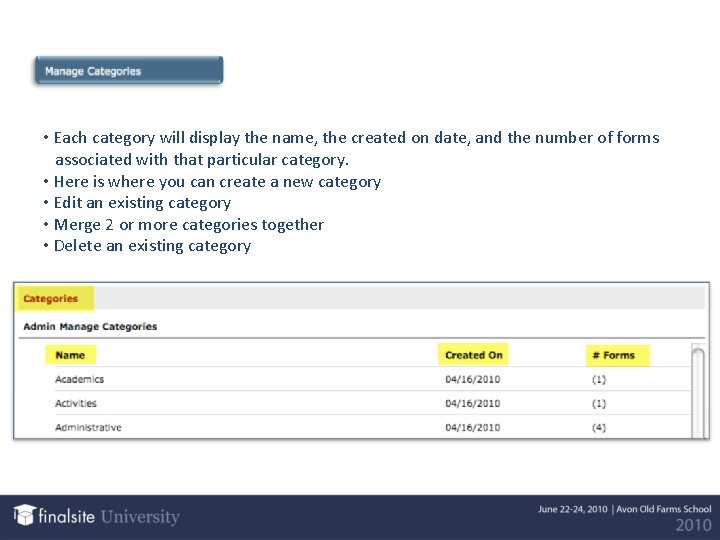Click the Academics created date 04/16/2010
The image size is (720, 540).
[472, 379]
